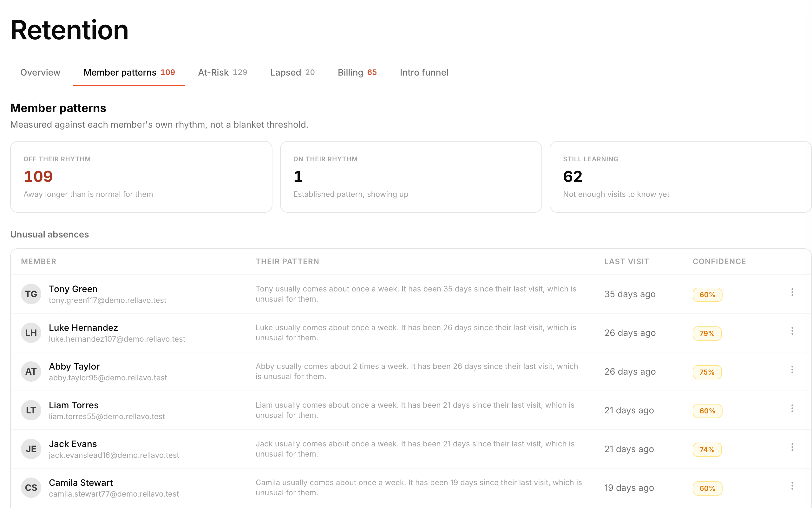The image size is (812, 508).
Task: Click the Last Visit column header
Action: point(626,261)
